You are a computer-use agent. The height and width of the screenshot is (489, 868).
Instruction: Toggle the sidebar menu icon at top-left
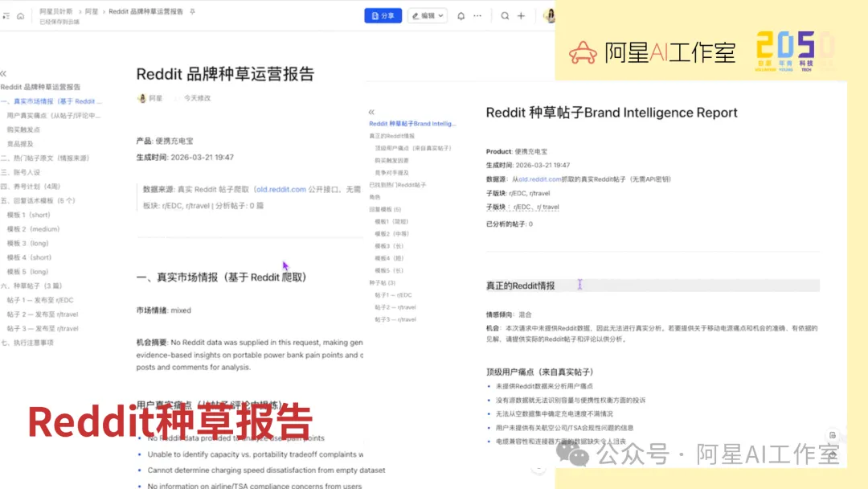pyautogui.click(x=6, y=16)
